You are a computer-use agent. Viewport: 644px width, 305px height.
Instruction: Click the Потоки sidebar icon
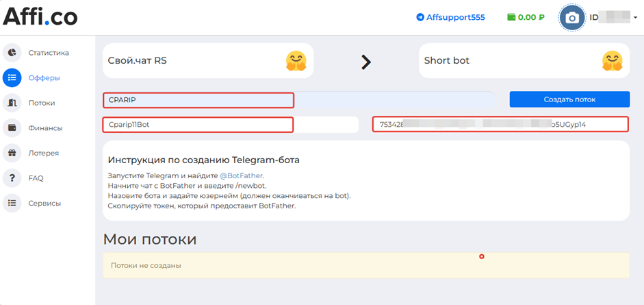[x=12, y=103]
